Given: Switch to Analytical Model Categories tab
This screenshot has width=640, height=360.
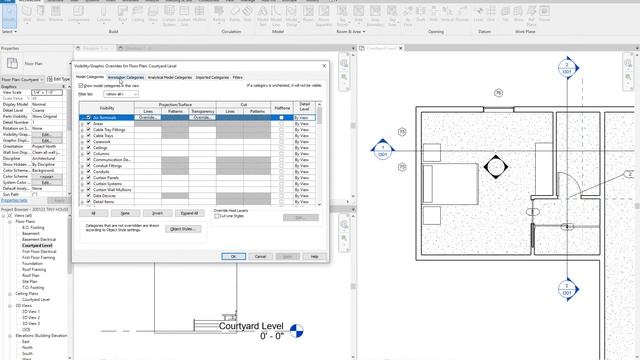Looking at the screenshot, I should (x=170, y=77).
